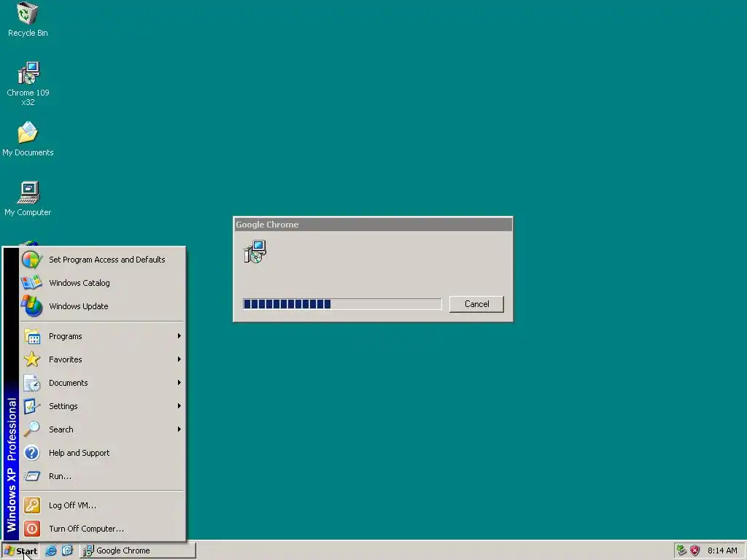Click the Favorites star icon
Screen dimensions: 747x560
point(32,359)
